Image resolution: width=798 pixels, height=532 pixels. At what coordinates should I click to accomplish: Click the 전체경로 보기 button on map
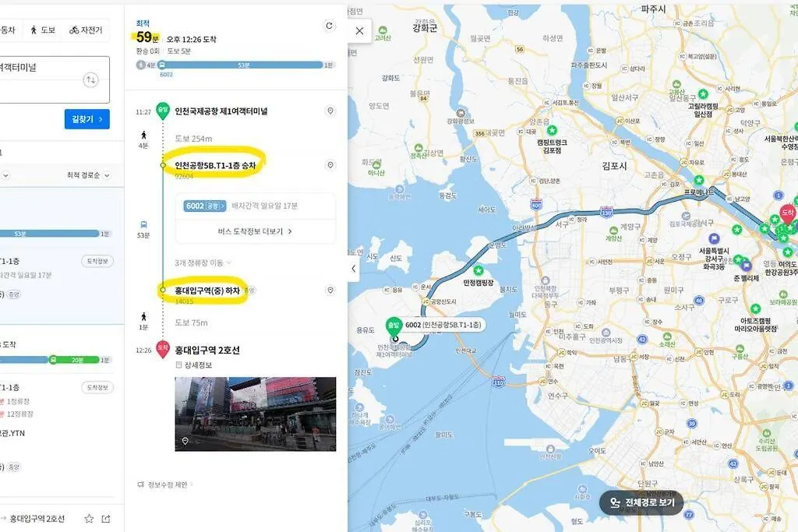[641, 502]
